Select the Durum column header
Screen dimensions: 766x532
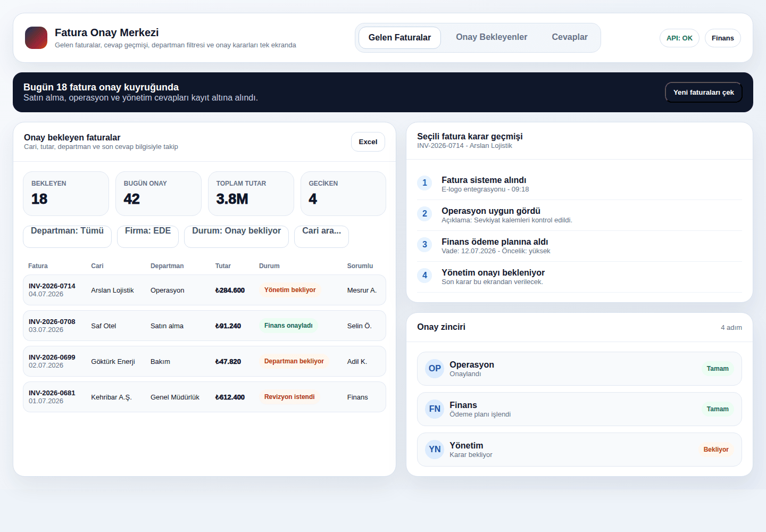269,266
